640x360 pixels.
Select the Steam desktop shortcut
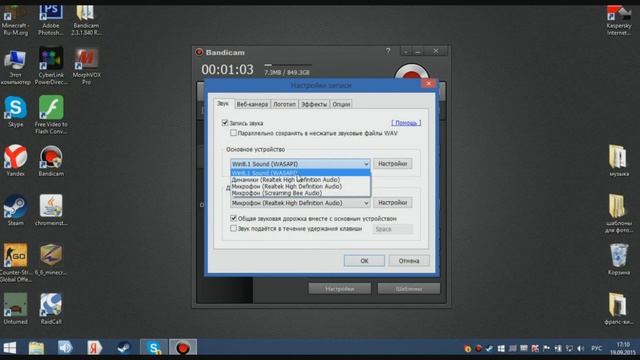16,211
